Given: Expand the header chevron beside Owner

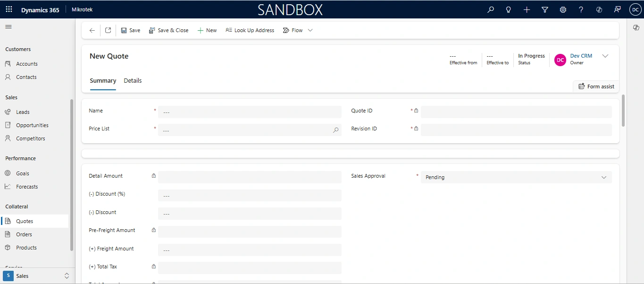Looking at the screenshot, I should pyautogui.click(x=605, y=56).
